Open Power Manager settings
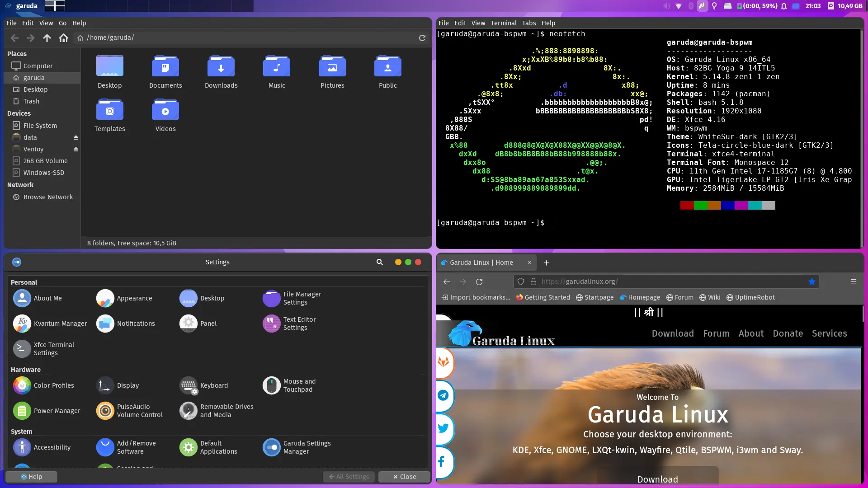This screenshot has height=488, width=868. [x=47, y=411]
